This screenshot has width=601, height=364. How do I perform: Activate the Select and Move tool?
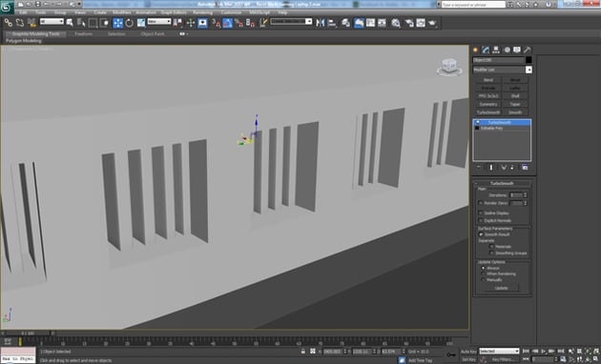pos(117,23)
